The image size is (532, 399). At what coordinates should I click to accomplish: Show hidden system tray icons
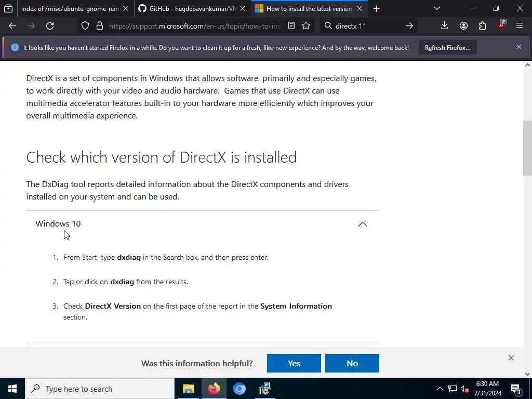440,389
